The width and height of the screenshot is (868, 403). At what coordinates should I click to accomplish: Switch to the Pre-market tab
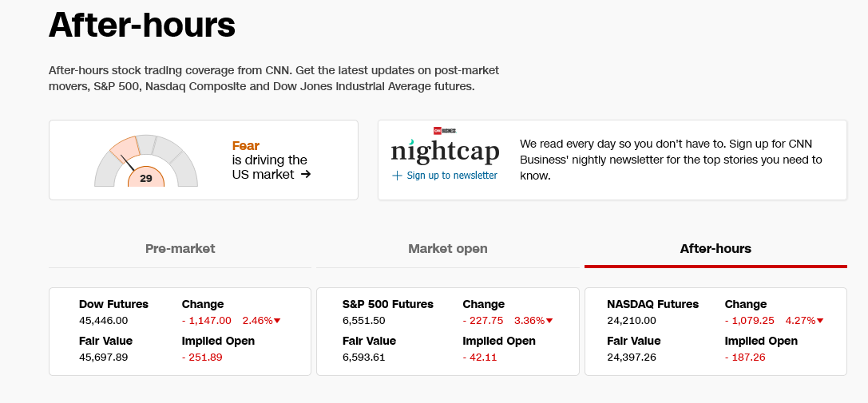[x=180, y=248]
